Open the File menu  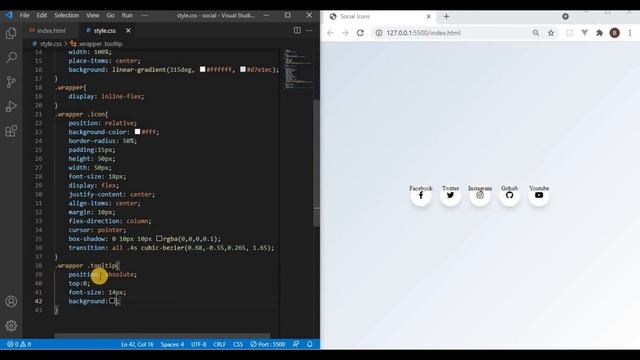coord(24,15)
